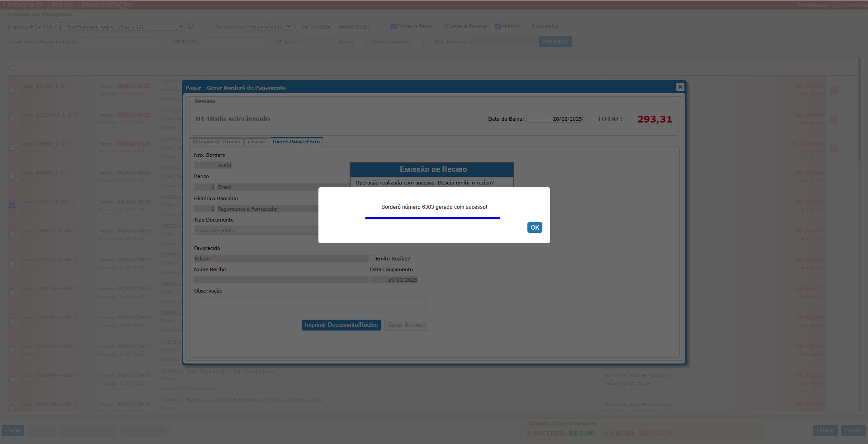Open document link icon for 1213153-1-3
The width and height of the screenshot is (868, 444).
pyautogui.click(x=75, y=115)
